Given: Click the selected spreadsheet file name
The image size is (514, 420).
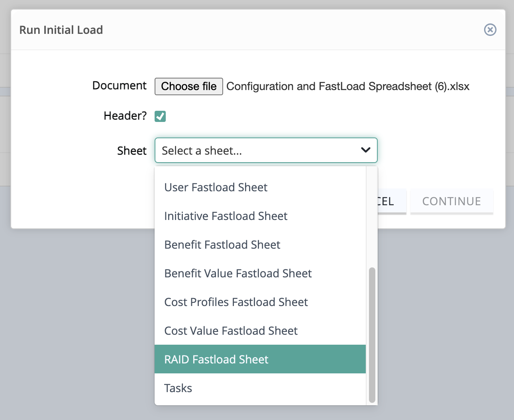Looking at the screenshot, I should 348,86.
